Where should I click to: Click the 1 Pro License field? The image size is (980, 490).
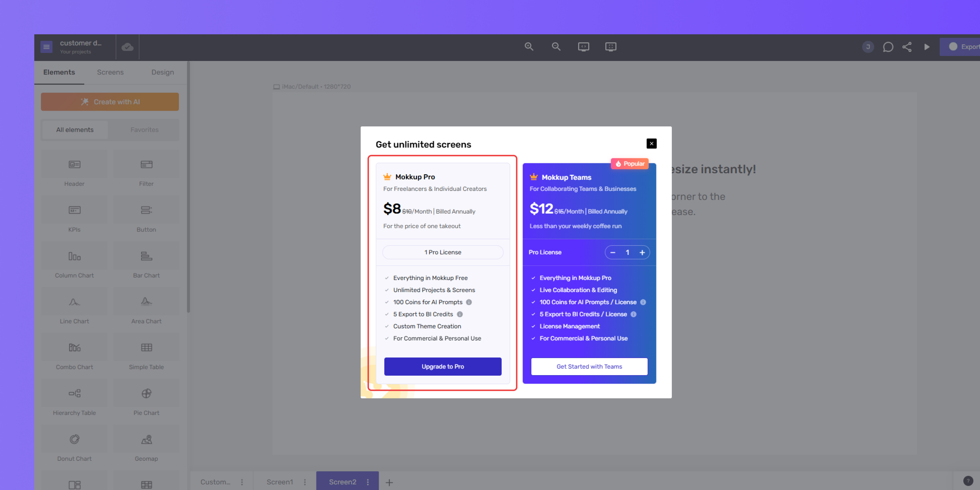coord(442,252)
